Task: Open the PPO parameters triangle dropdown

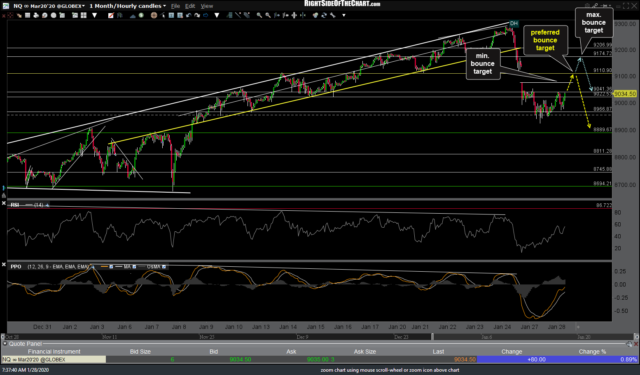Action: pyautogui.click(x=93, y=267)
